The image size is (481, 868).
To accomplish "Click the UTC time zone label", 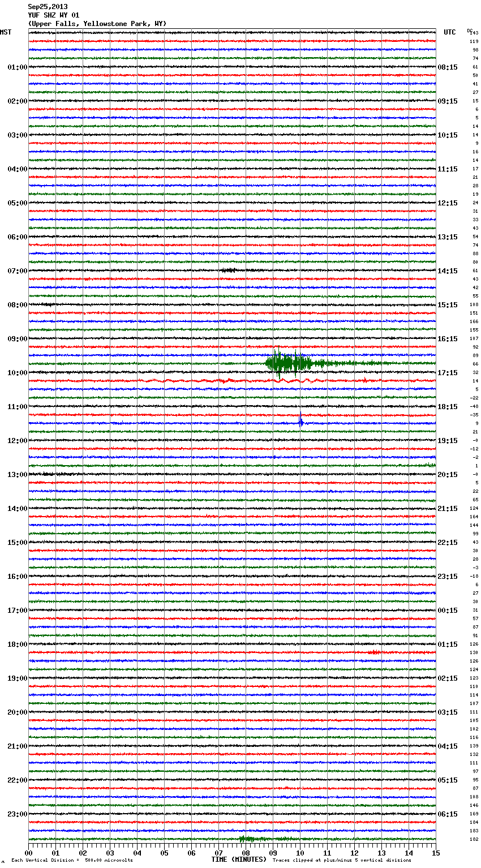I will 450,32.
